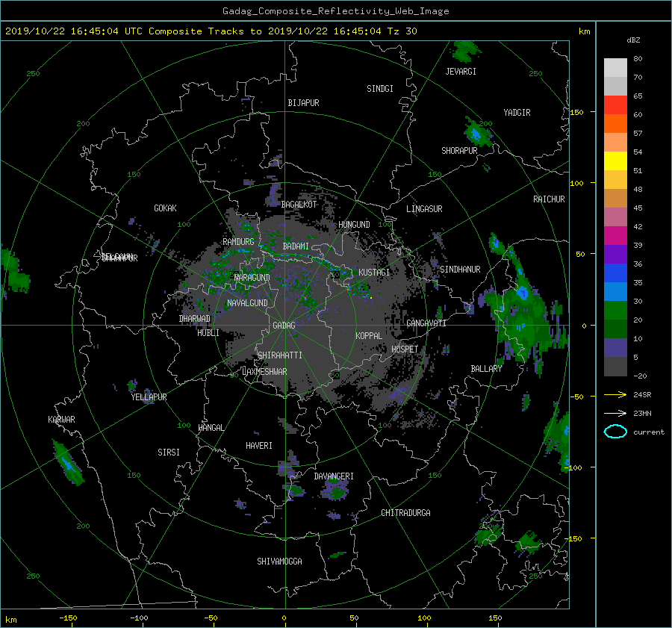Click the KUSTAGI city label
The image size is (672, 628).
(374, 273)
